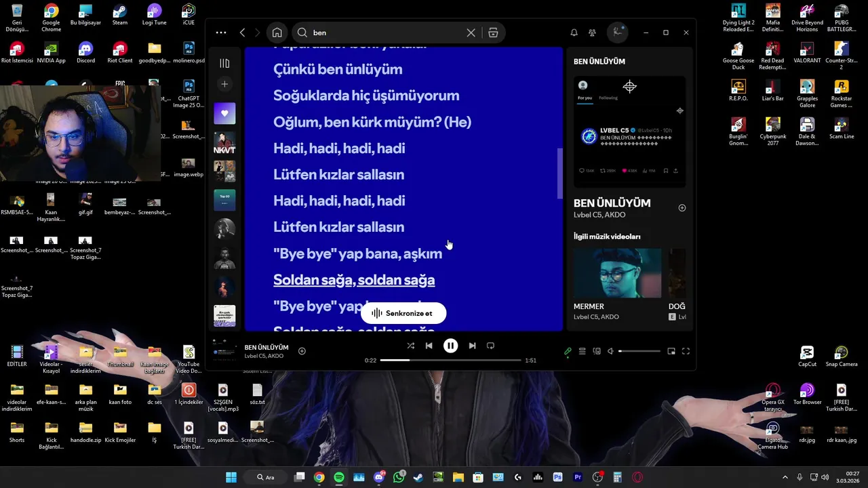868x488 pixels.
Task: Select the EDITLER desktop shortcut
Action: (17, 357)
